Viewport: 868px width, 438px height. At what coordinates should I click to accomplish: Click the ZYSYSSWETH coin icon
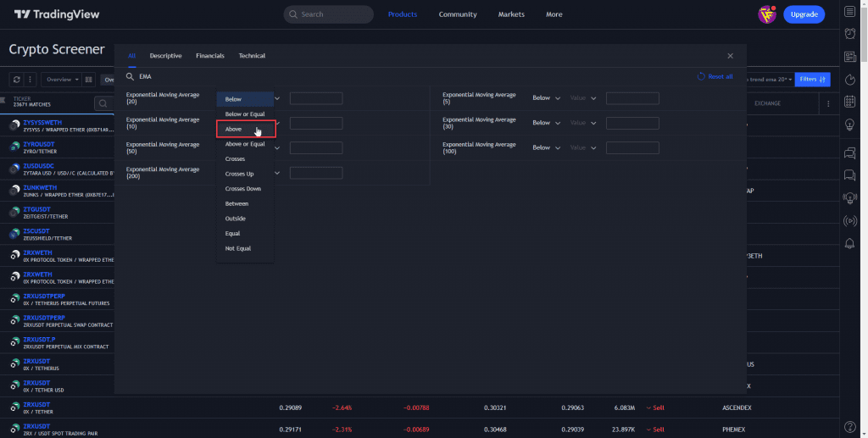(14, 125)
